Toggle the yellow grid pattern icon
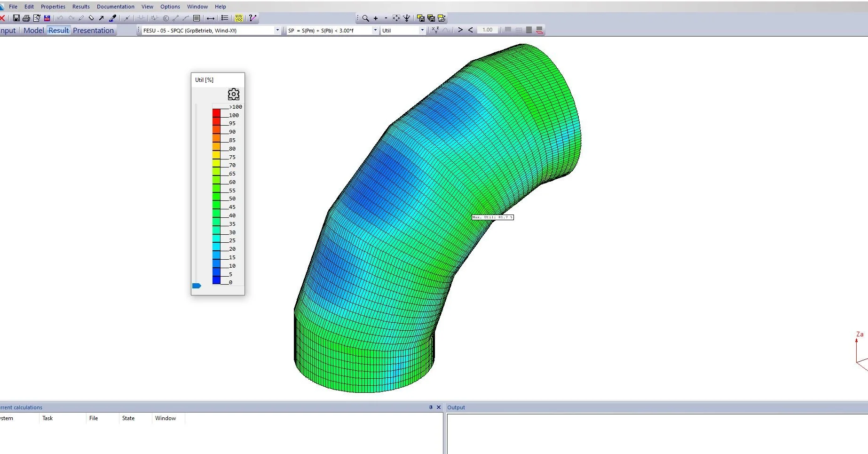Viewport: 868px width, 454px height. point(239,18)
